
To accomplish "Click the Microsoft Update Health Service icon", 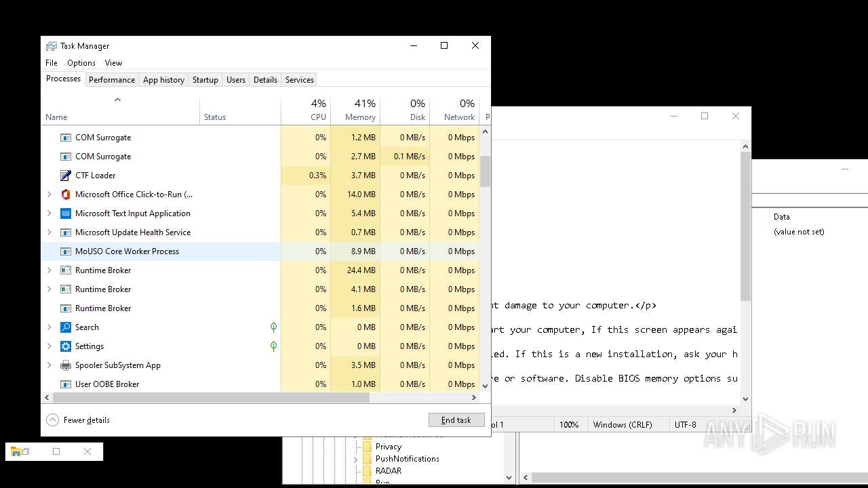I will [x=66, y=232].
